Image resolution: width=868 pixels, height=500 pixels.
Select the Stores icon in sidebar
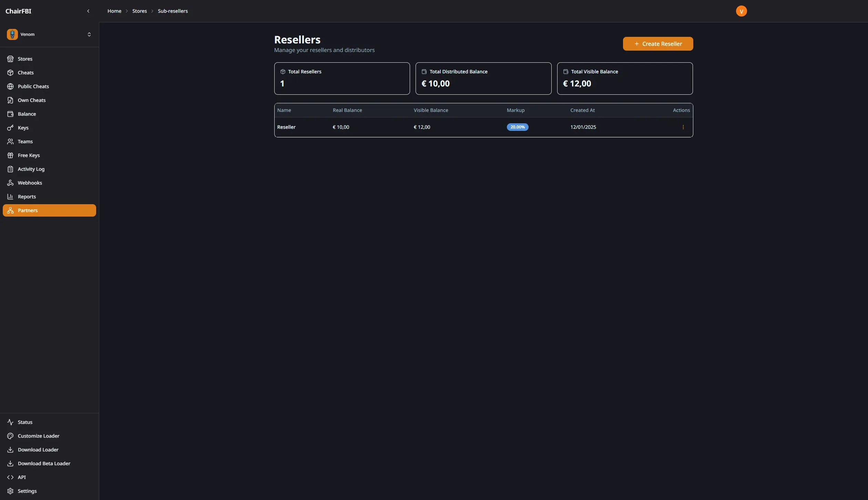click(11, 59)
